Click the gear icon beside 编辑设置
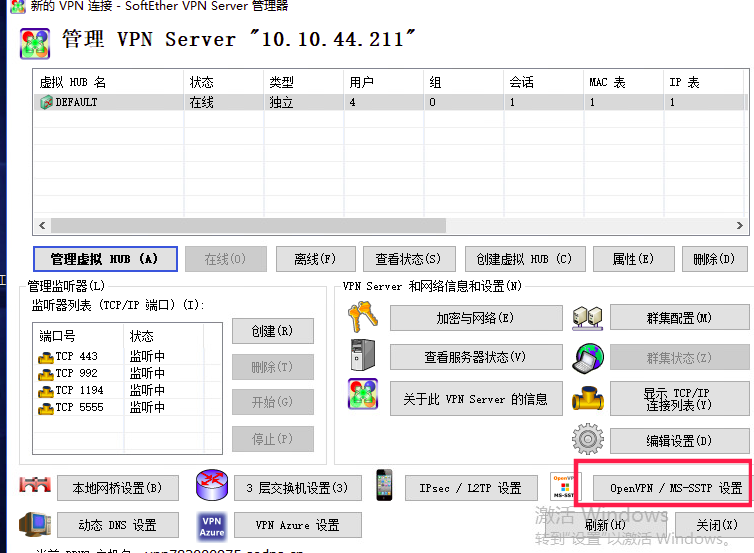 coord(588,439)
